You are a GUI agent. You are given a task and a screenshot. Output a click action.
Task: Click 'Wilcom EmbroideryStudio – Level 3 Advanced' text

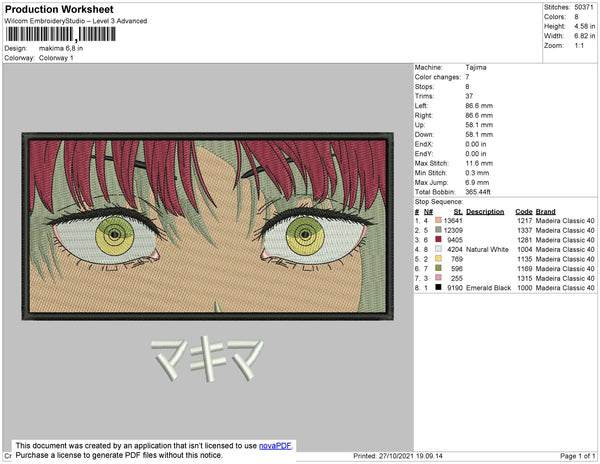(76, 21)
